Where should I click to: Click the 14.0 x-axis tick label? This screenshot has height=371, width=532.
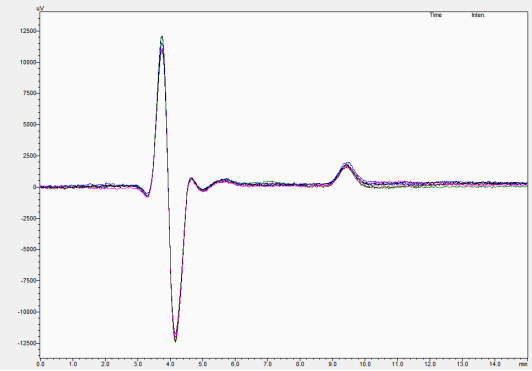[x=495, y=364]
